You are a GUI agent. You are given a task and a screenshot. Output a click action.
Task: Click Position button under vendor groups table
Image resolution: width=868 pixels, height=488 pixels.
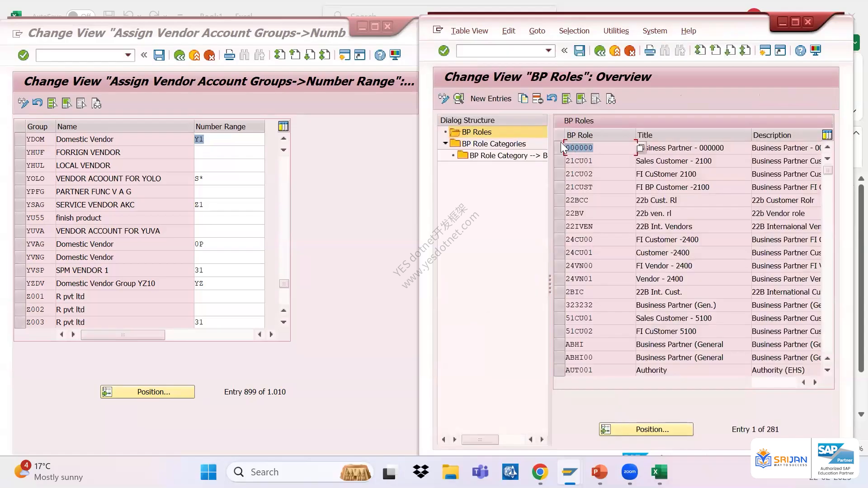point(147,392)
